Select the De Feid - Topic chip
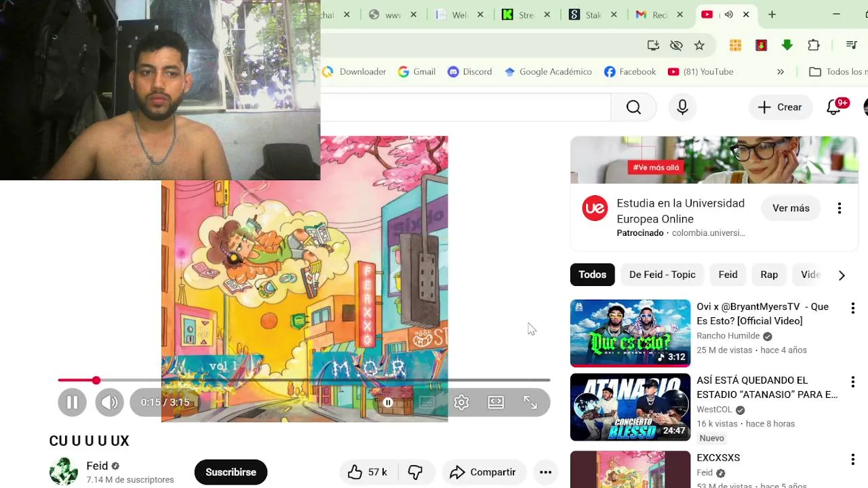Viewport: 868px width, 488px height. pyautogui.click(x=663, y=274)
